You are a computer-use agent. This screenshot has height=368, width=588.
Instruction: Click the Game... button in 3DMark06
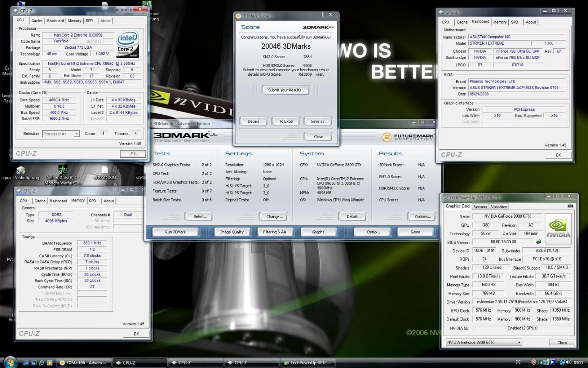pos(417,232)
